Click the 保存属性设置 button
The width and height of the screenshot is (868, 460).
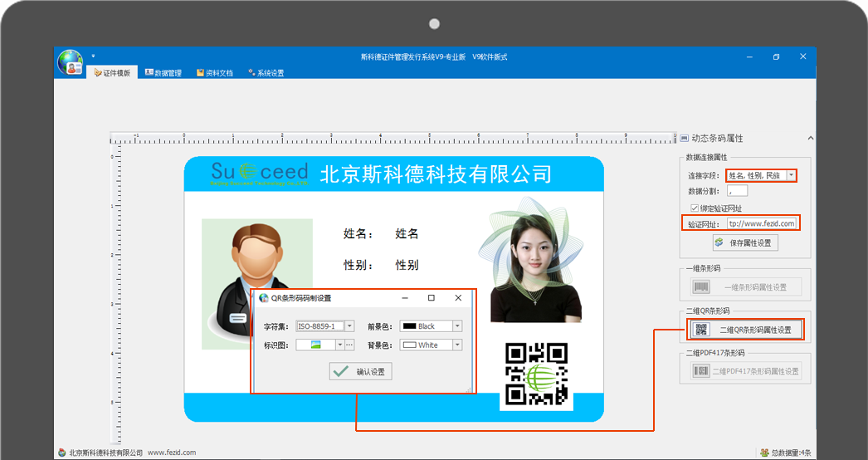[x=745, y=242]
